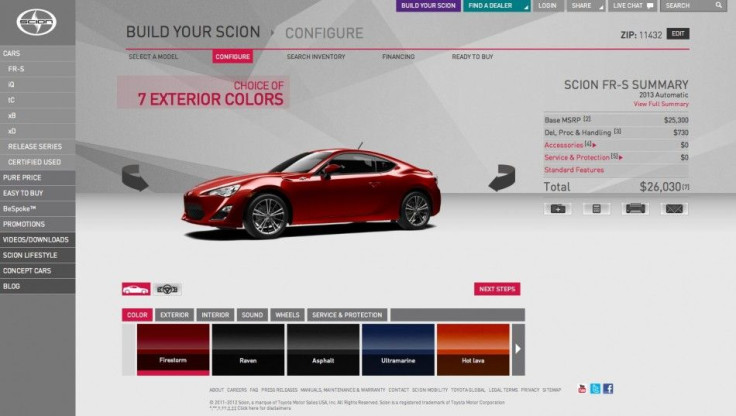Rotate car with left curved arrow

pos(135,177)
